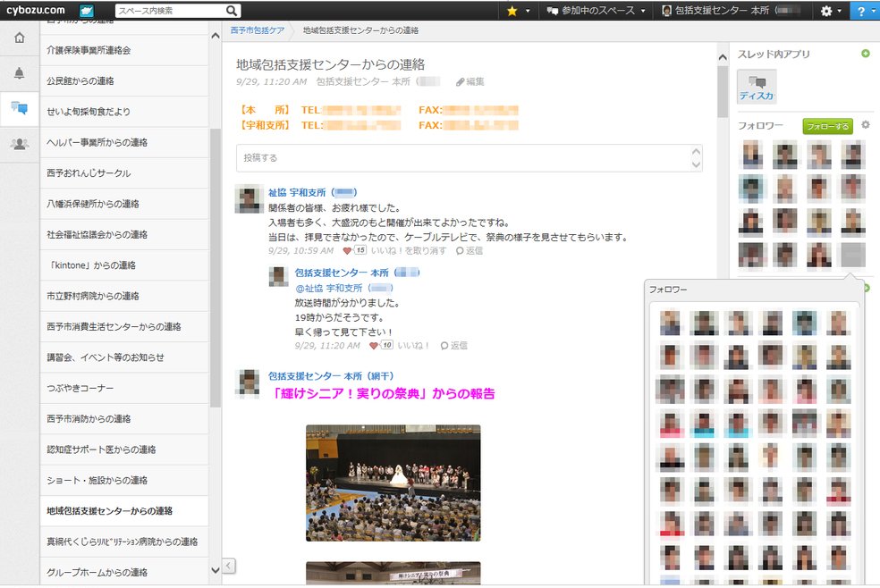880x588 pixels.
Task: Open 社会福祉協議会からの連絡 thread
Action: click(x=124, y=235)
